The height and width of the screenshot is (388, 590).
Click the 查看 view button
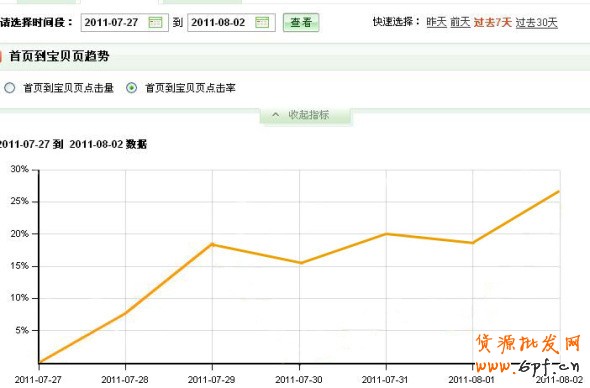click(x=301, y=23)
